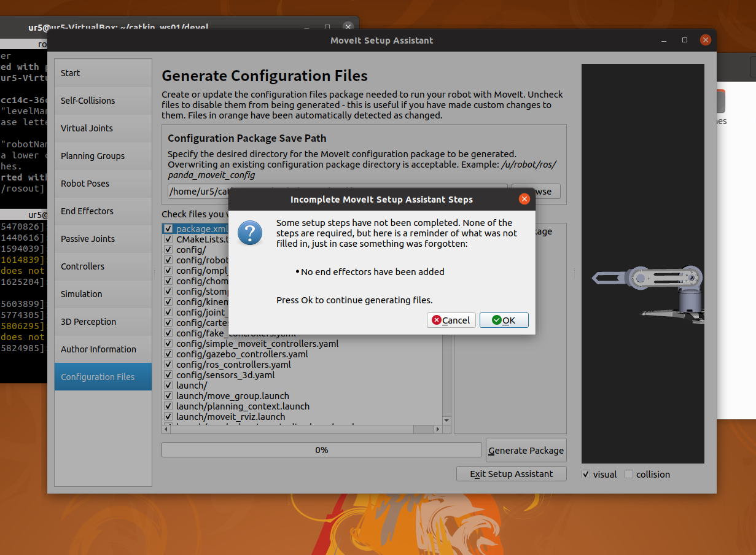This screenshot has height=555, width=756.
Task: Maximize the terminal window behind
Action: click(327, 27)
